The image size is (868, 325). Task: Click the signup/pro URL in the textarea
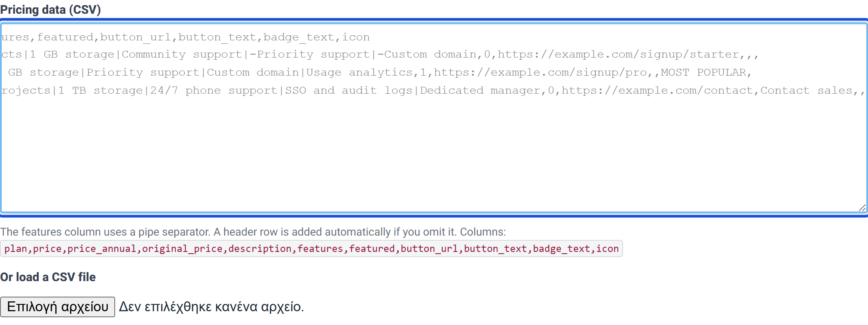click(x=540, y=72)
